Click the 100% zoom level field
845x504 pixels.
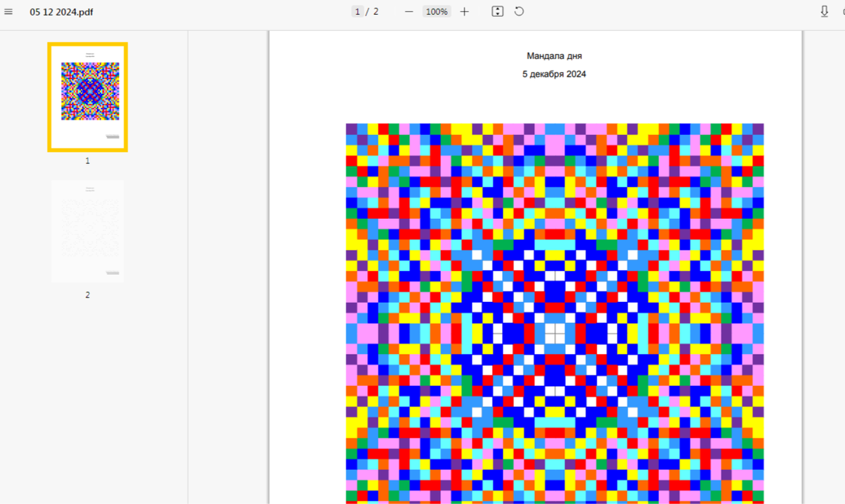(x=437, y=12)
